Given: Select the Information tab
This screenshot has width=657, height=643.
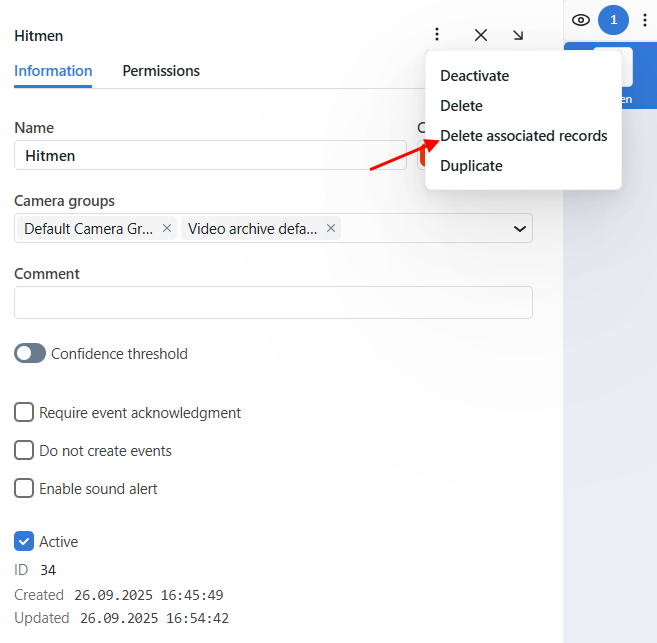Looking at the screenshot, I should 53,71.
